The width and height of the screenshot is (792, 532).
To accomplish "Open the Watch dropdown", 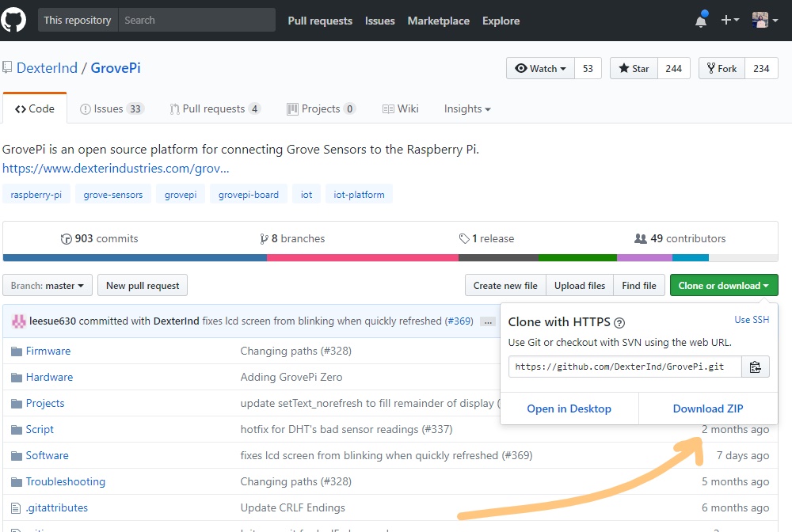I will (540, 69).
